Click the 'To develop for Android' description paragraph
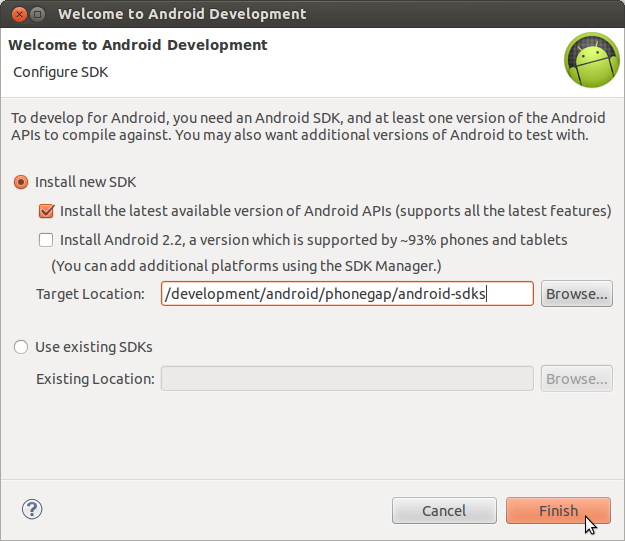 [x=308, y=126]
